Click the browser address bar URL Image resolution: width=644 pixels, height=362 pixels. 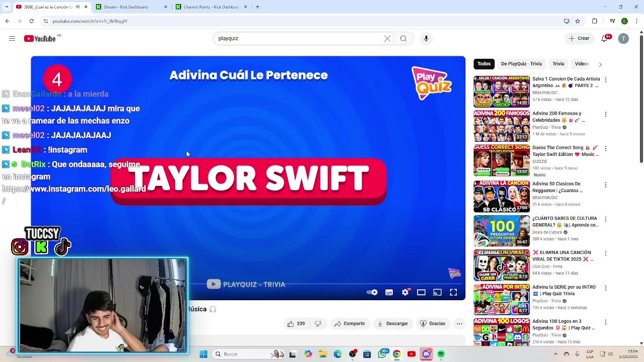click(x=90, y=21)
